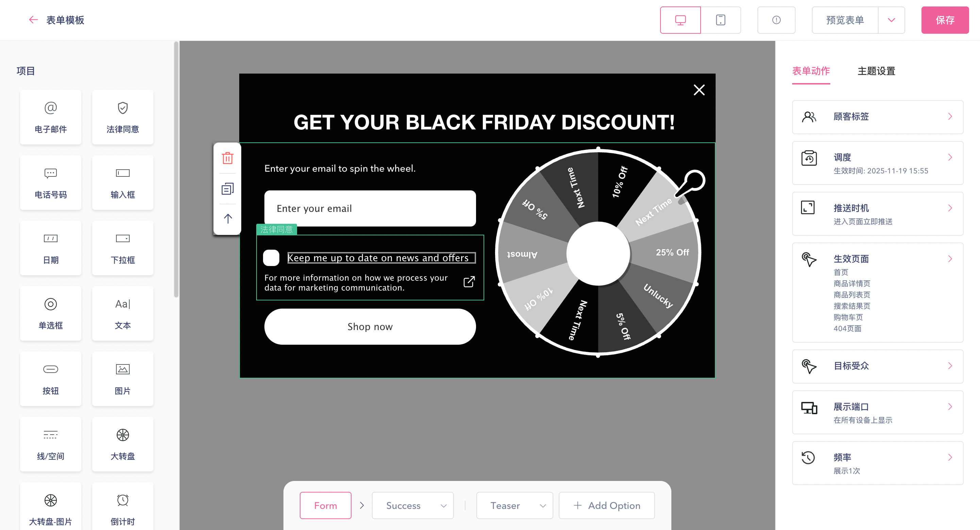Screen dimensions: 980x530
Task: Switch to the 主题设置 tab
Action: click(x=876, y=71)
